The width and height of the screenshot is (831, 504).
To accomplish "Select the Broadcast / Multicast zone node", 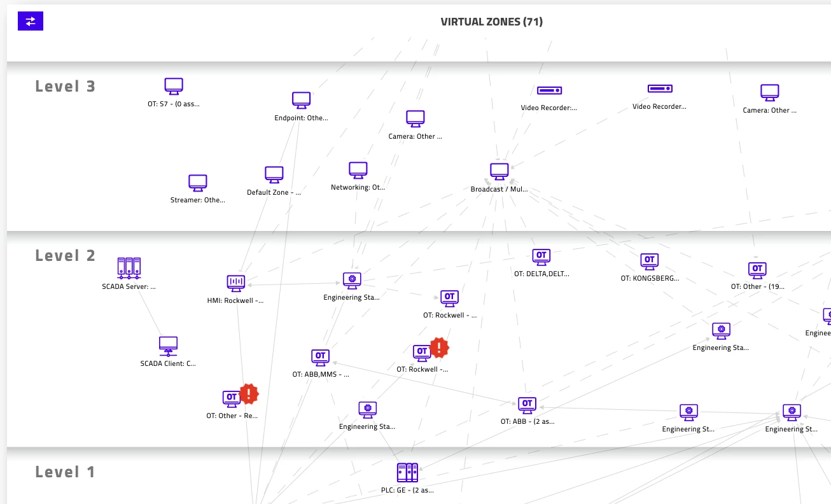I will 499,171.
